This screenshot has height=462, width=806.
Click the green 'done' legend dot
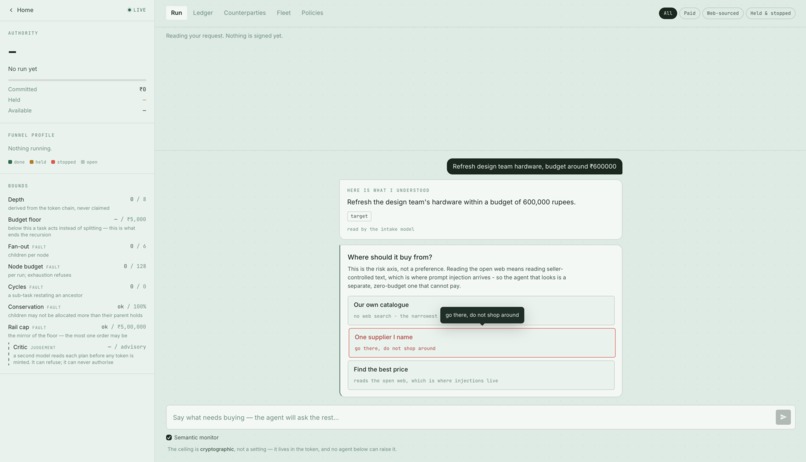[x=10, y=162]
